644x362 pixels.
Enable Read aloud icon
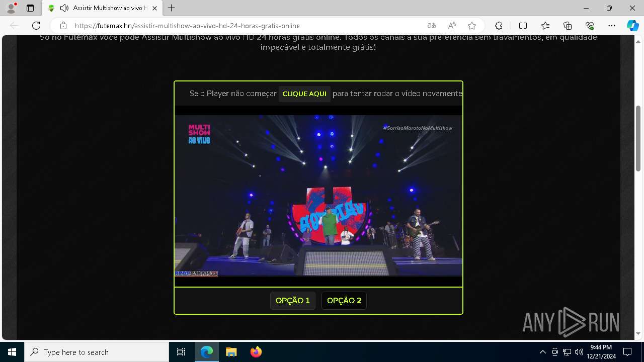tap(452, 26)
